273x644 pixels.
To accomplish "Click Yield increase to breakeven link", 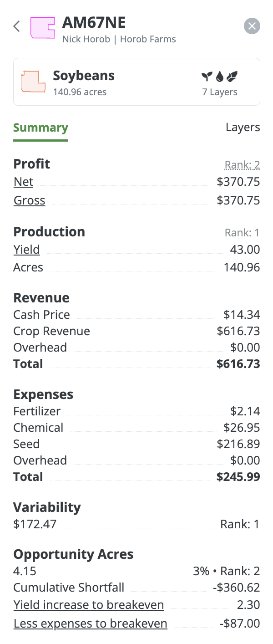I will (89, 605).
